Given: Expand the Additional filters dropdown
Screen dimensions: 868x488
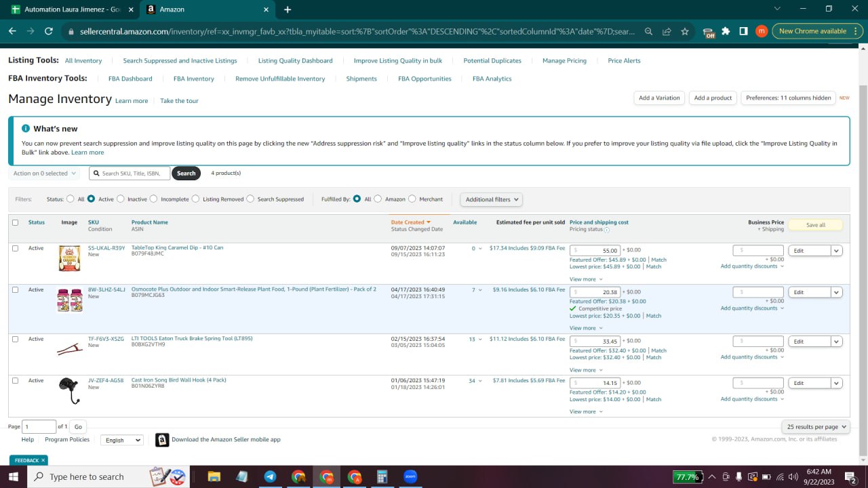Looking at the screenshot, I should point(492,199).
